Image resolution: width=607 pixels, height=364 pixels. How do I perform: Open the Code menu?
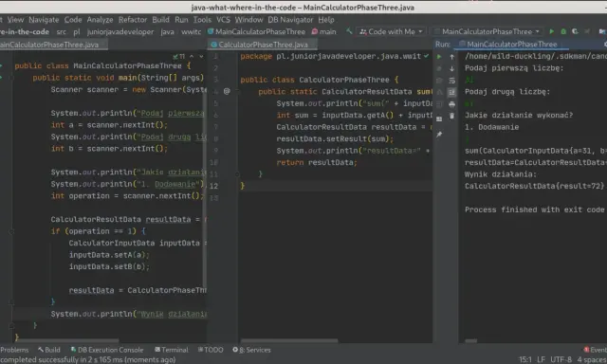pyautogui.click(x=73, y=19)
